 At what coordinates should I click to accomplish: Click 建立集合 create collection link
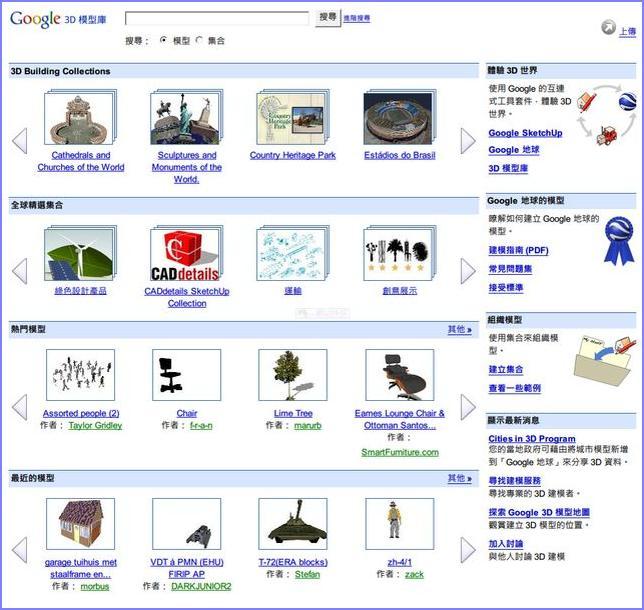click(x=506, y=369)
